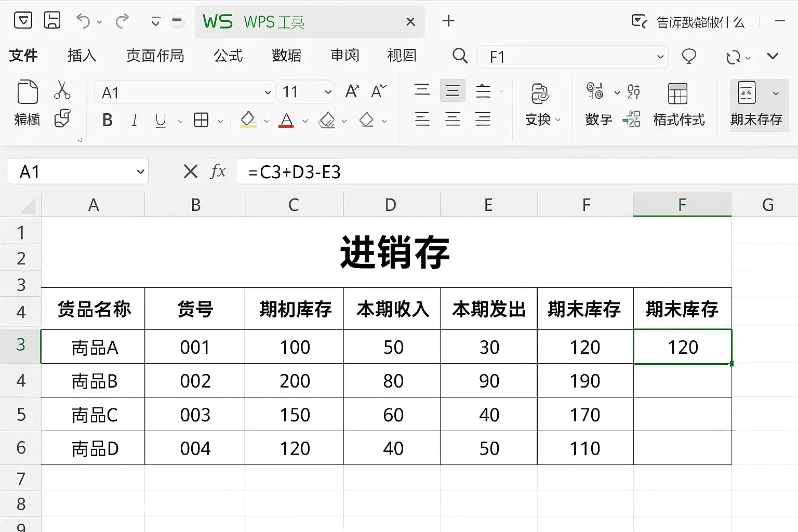Decrease font size with the smaller A icon

379,92
